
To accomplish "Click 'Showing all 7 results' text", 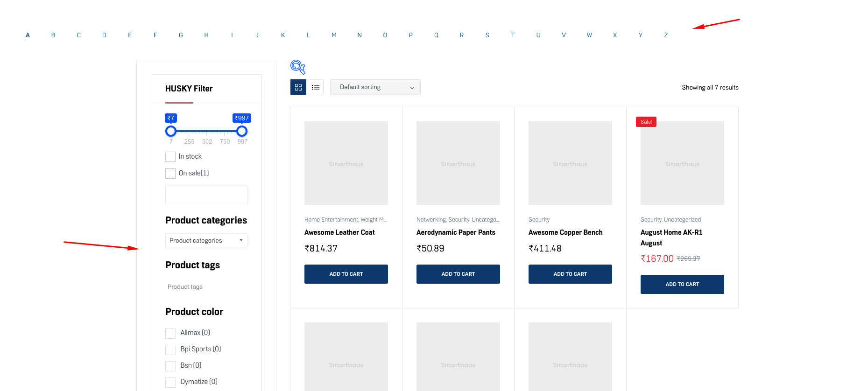I will click(710, 88).
